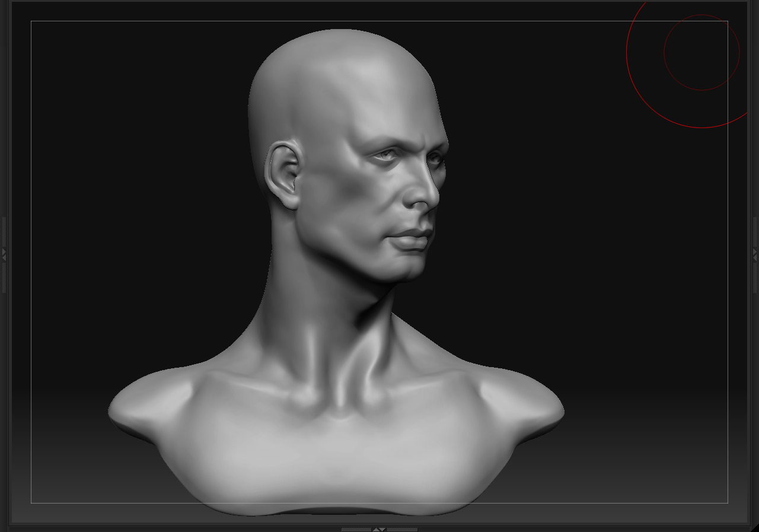
Task: Expand the right tray using its divider arrows
Action: tap(755, 254)
